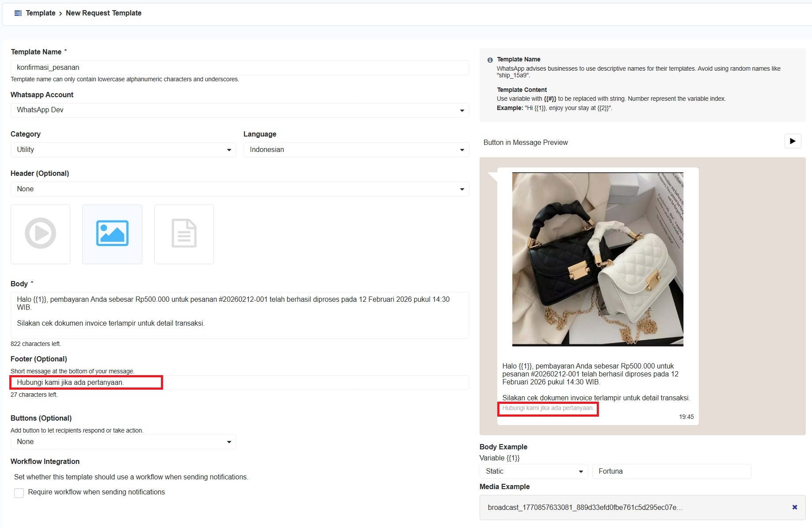Select the image header type icon

[x=112, y=234]
